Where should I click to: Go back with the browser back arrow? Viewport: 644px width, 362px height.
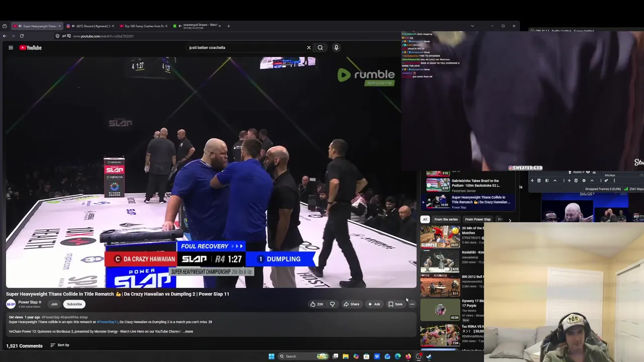click(x=5, y=36)
